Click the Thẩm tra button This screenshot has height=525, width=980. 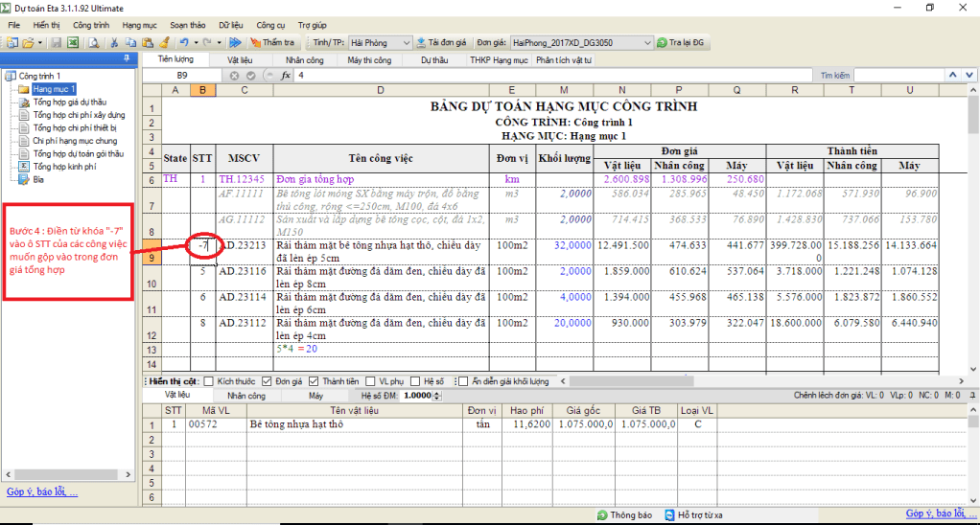272,43
